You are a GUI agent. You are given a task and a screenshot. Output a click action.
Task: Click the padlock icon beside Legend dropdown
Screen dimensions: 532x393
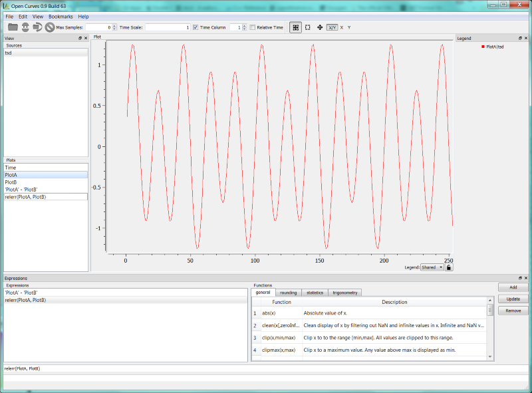[x=449, y=267]
